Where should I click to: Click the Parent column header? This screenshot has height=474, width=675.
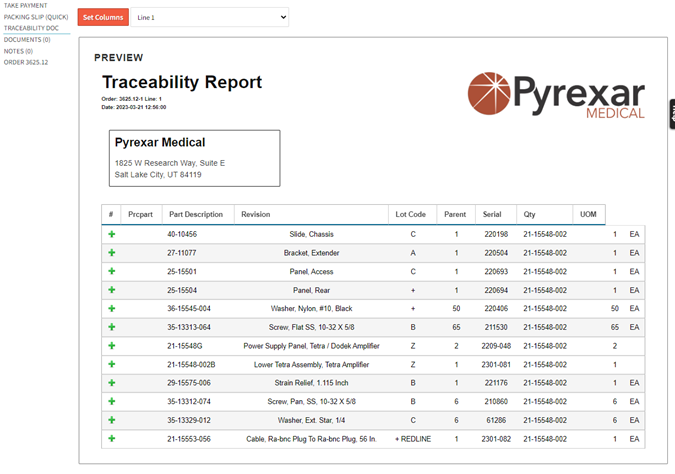tap(455, 214)
